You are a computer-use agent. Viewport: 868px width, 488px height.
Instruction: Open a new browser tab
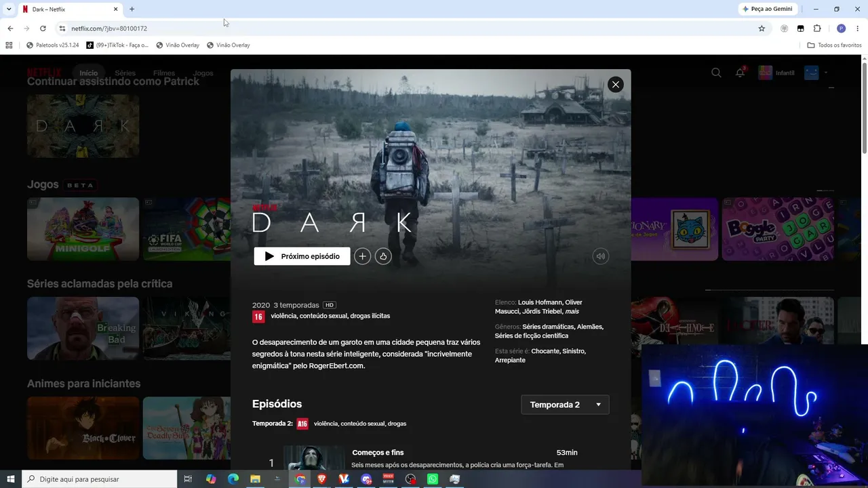[132, 9]
